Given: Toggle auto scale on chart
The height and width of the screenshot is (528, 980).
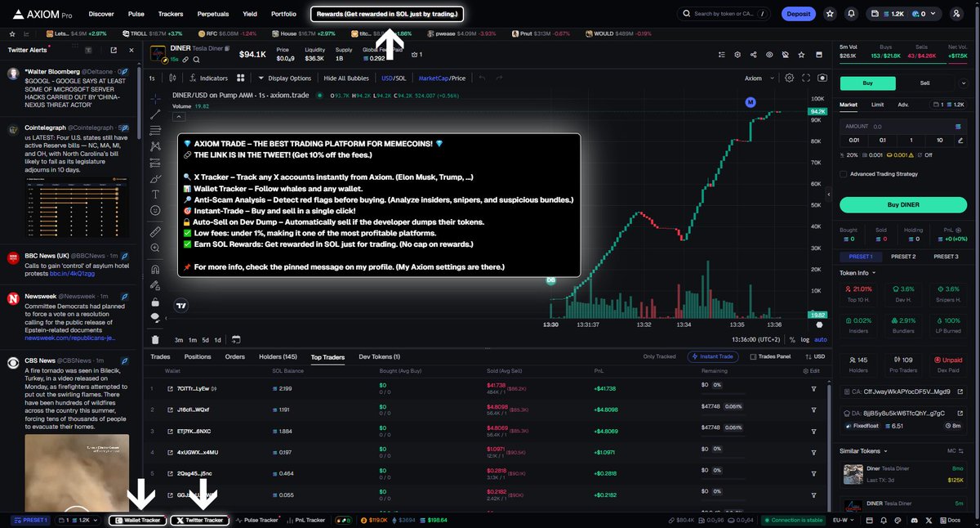Looking at the screenshot, I should click(821, 339).
